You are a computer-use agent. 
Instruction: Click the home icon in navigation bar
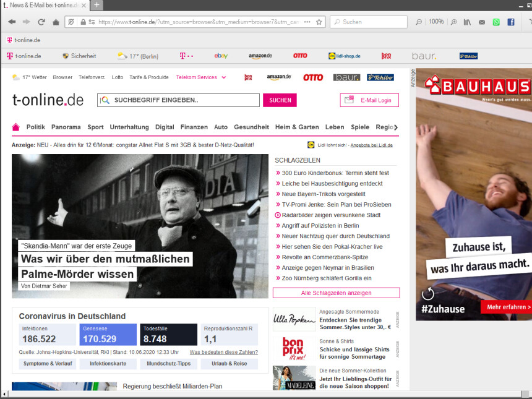click(55, 21)
